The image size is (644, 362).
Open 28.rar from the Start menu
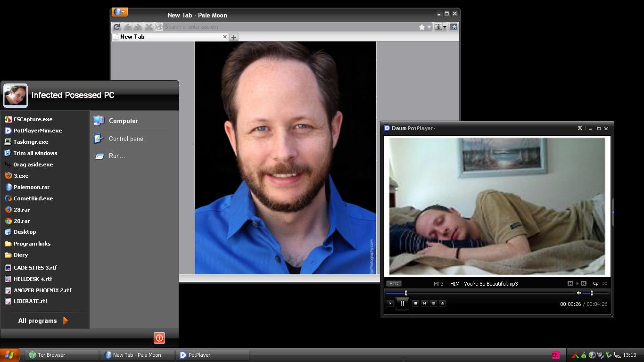(x=45, y=210)
